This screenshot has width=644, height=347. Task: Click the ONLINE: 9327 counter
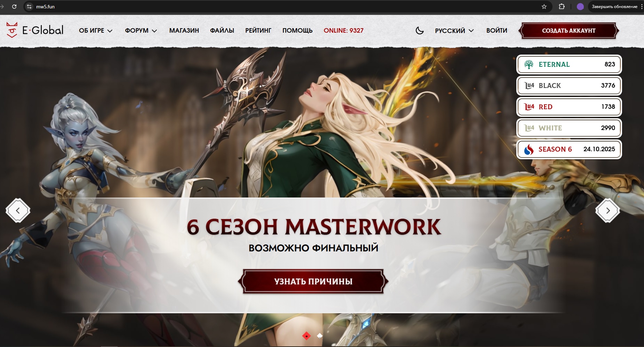point(343,31)
